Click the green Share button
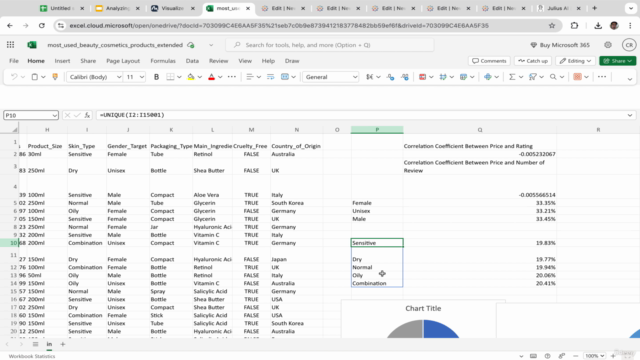The image size is (640, 360). pos(618,61)
